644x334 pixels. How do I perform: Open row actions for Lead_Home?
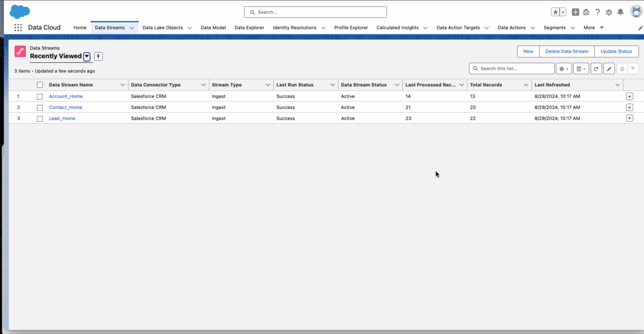pos(629,118)
